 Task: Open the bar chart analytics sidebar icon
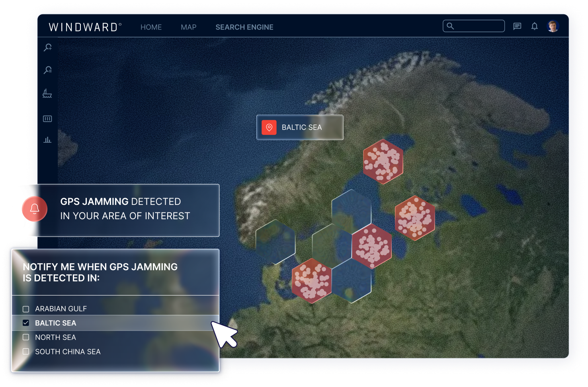(47, 140)
